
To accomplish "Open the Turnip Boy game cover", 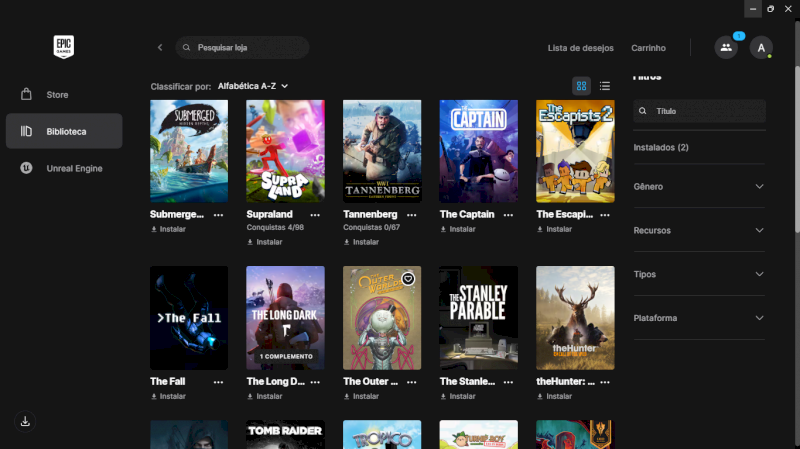I will point(479,434).
